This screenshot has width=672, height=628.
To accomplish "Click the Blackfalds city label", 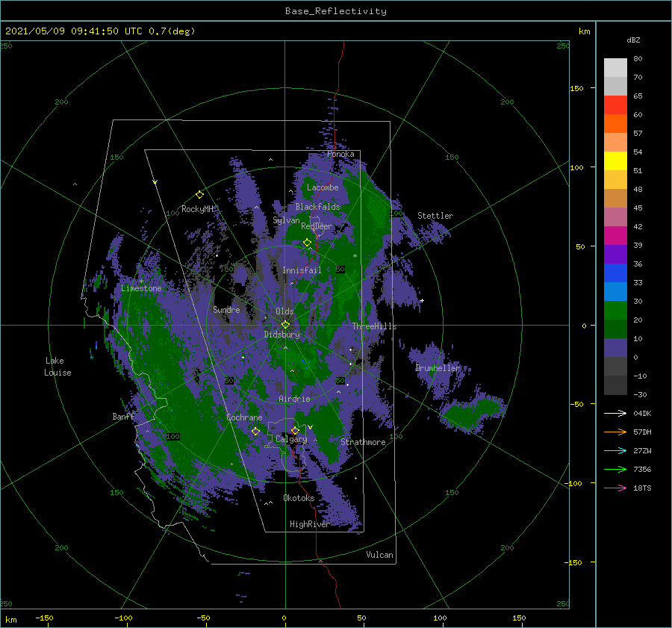I will point(317,207).
